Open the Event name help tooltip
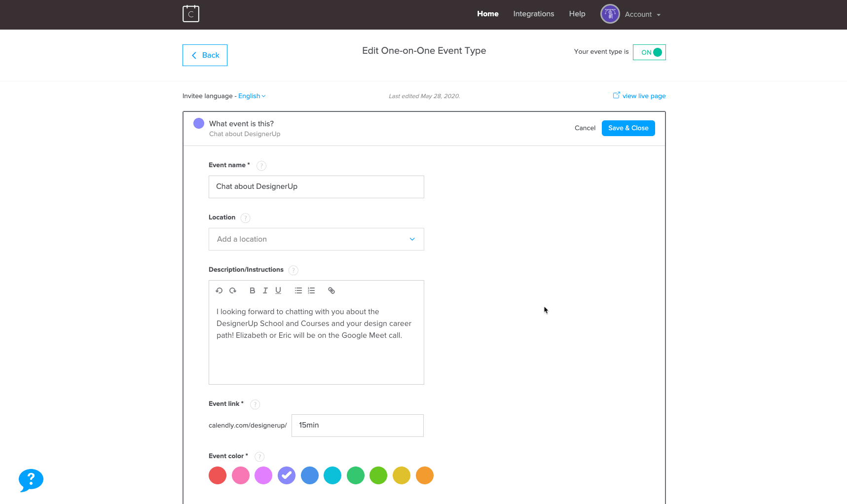The width and height of the screenshot is (847, 504). pyautogui.click(x=261, y=166)
